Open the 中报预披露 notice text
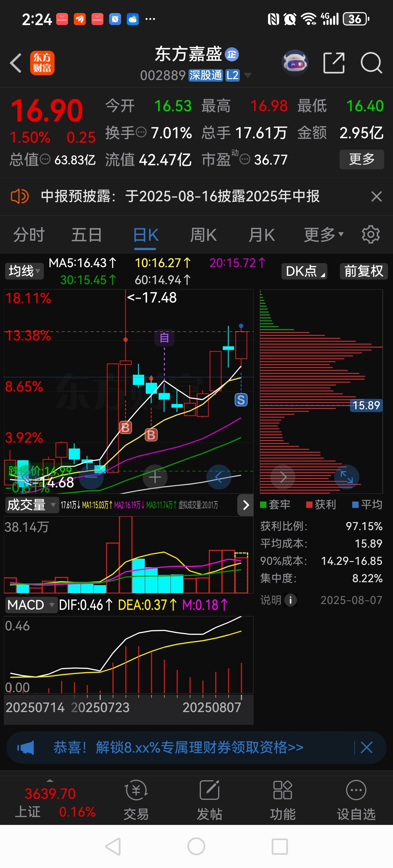The height and width of the screenshot is (868, 393). pyautogui.click(x=180, y=196)
